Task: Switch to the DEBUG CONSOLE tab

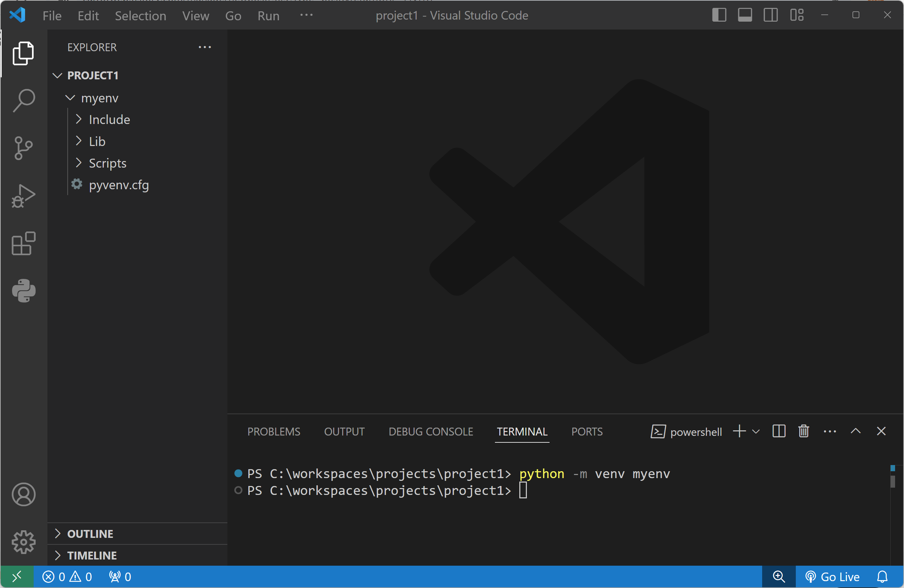Action: coord(430,431)
